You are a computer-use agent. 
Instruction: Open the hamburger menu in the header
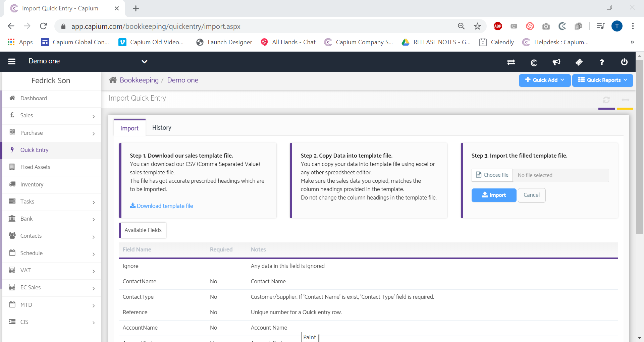click(12, 61)
